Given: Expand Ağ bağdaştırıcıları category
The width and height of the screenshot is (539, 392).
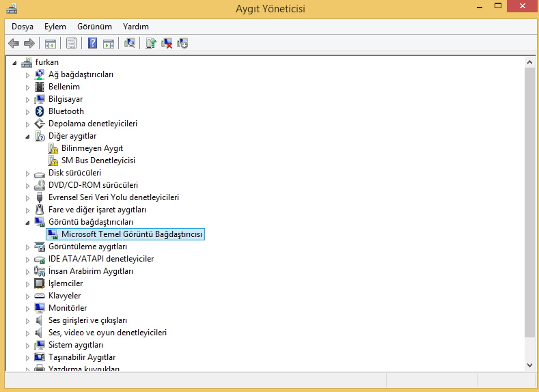Looking at the screenshot, I should pos(27,75).
